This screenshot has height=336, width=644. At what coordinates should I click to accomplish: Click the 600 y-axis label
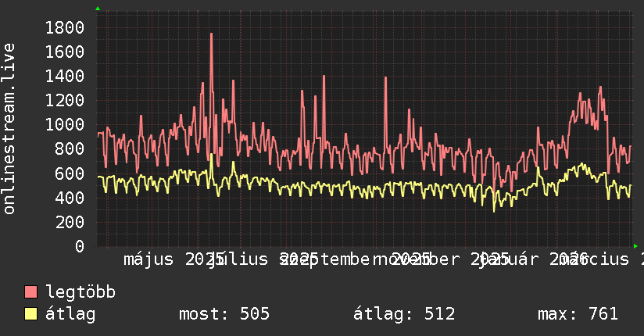pos(70,173)
